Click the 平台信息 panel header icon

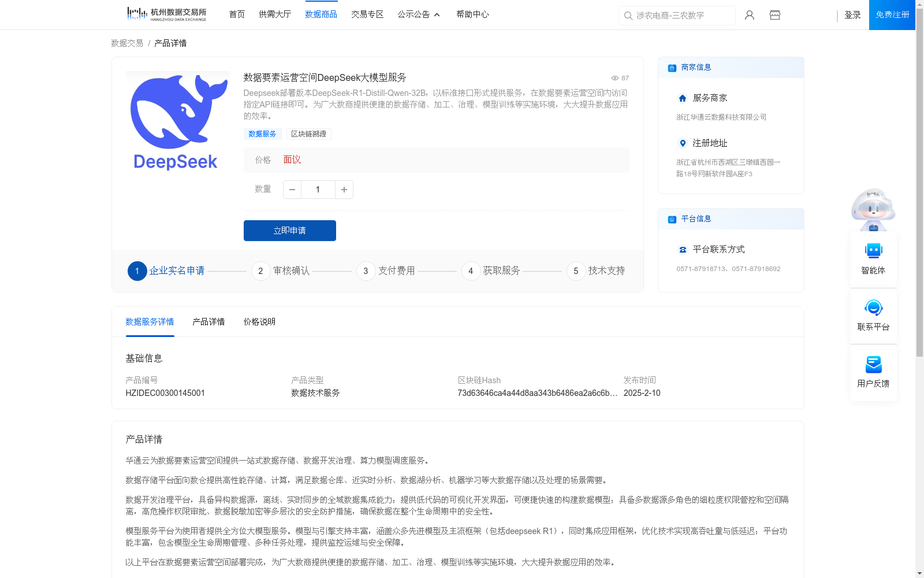coord(672,219)
